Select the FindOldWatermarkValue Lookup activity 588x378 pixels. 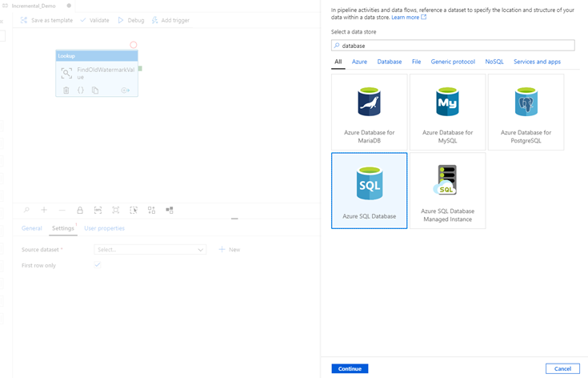tap(97, 74)
